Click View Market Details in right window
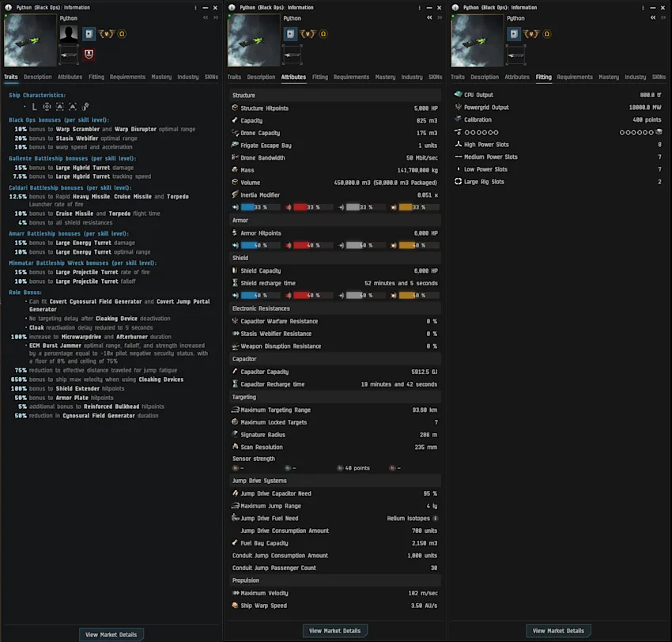This screenshot has height=642, width=672. (x=558, y=630)
